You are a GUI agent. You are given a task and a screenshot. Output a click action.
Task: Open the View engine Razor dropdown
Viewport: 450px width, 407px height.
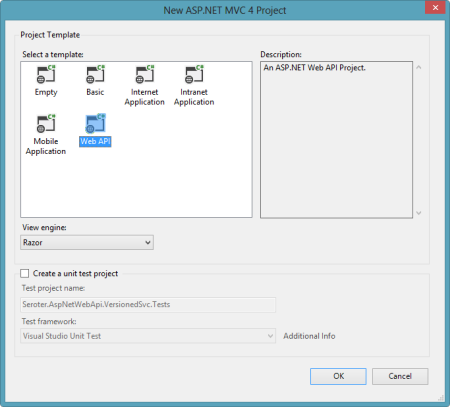87,243
